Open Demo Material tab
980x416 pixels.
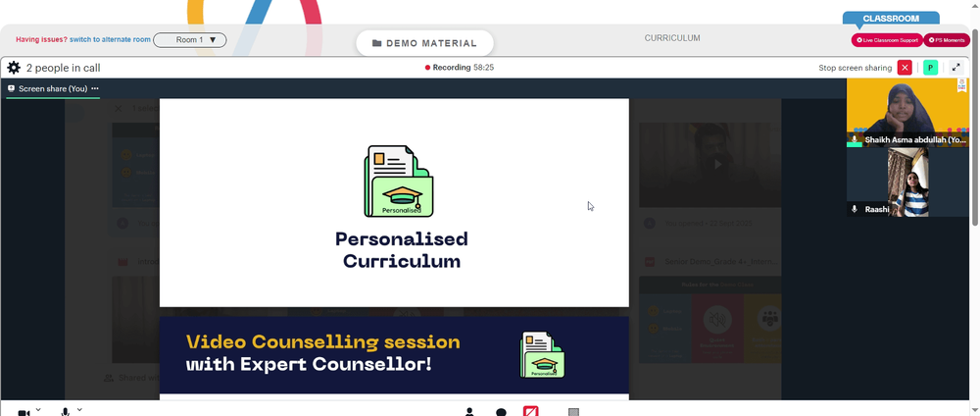(x=425, y=43)
